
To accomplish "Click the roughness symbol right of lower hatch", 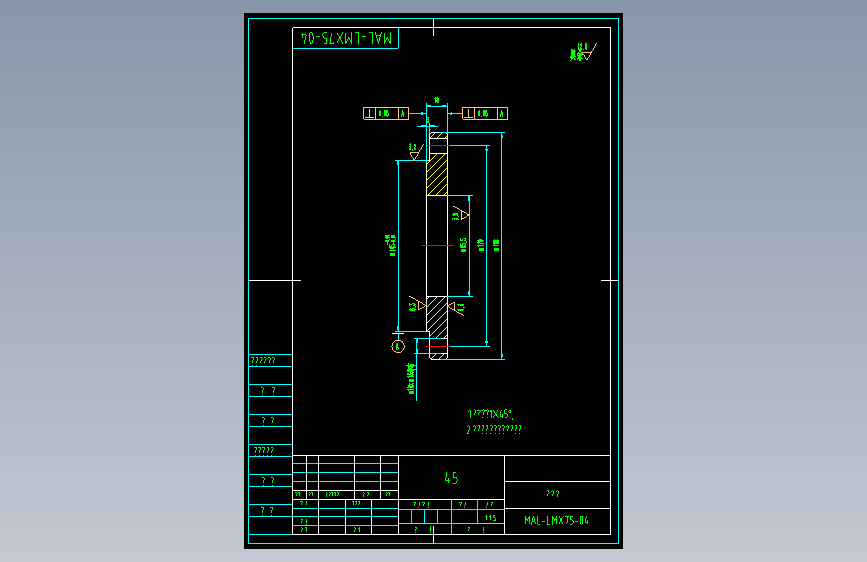I will 457,307.
